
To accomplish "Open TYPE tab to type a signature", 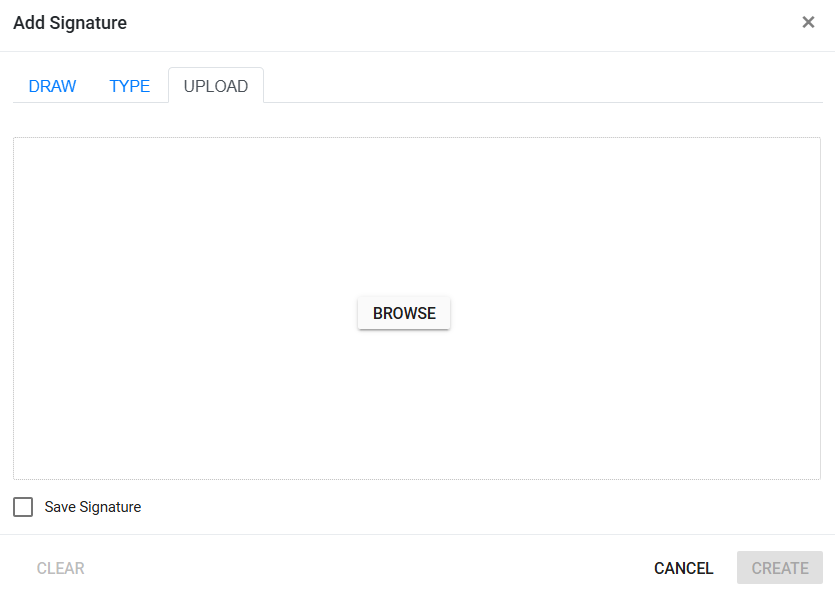I will pos(129,86).
